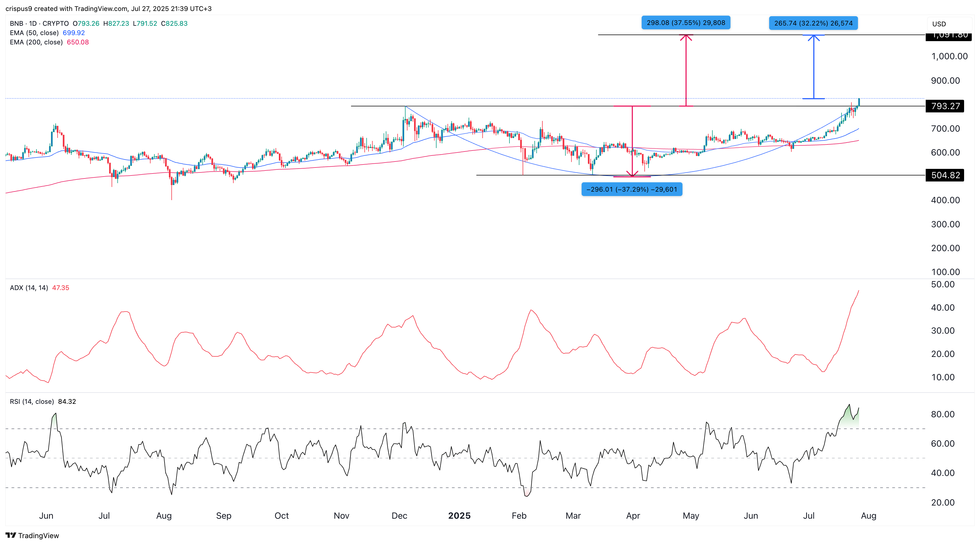Click the −296.01 (−37.29%) measurement label

[631, 189]
